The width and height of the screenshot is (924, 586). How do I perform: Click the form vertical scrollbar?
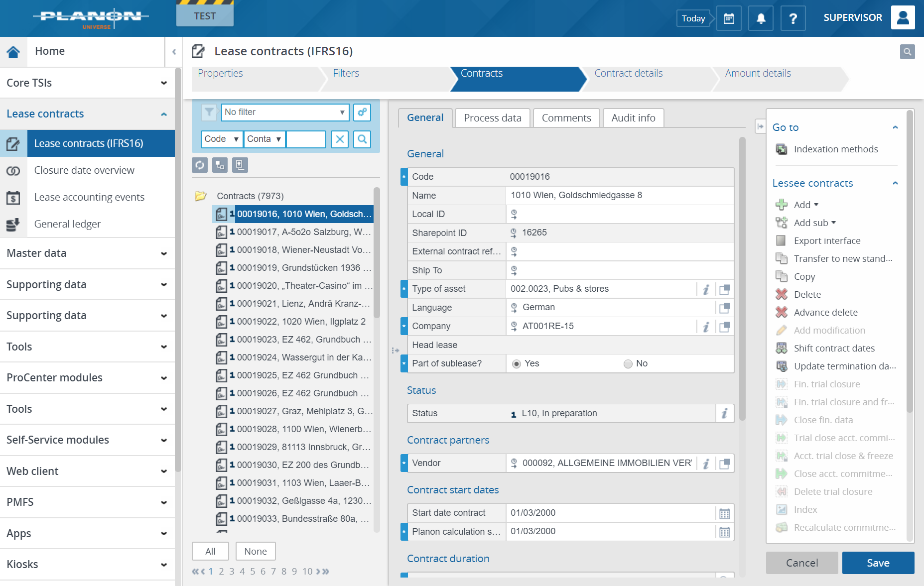coord(742,279)
